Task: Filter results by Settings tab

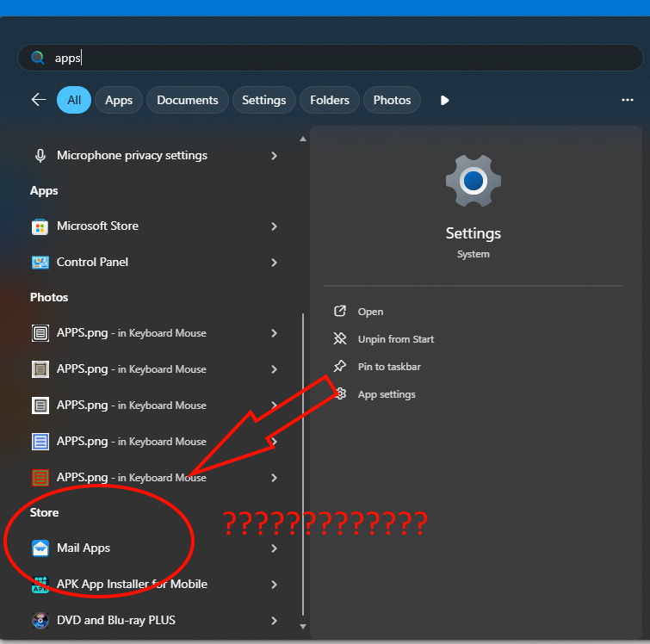Action: click(x=264, y=100)
